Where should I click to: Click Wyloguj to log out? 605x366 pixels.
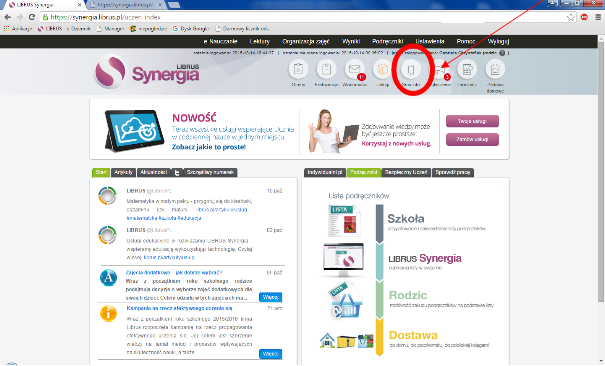click(498, 41)
